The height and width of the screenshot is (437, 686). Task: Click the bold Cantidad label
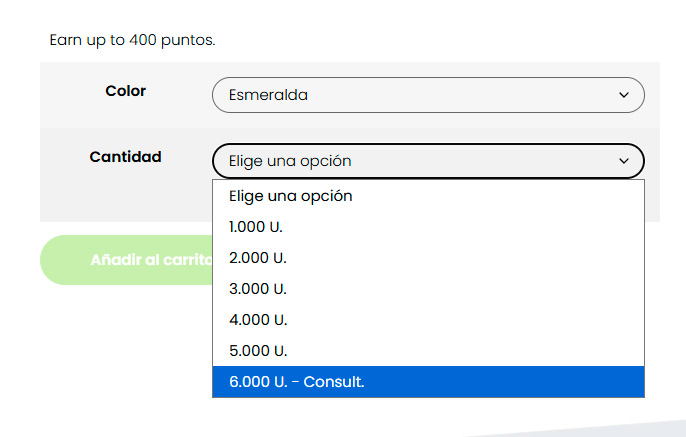click(126, 157)
